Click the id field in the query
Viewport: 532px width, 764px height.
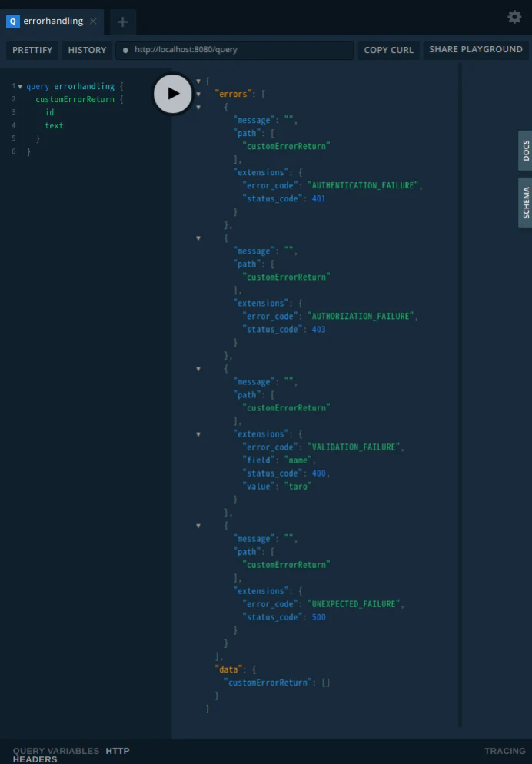point(49,112)
